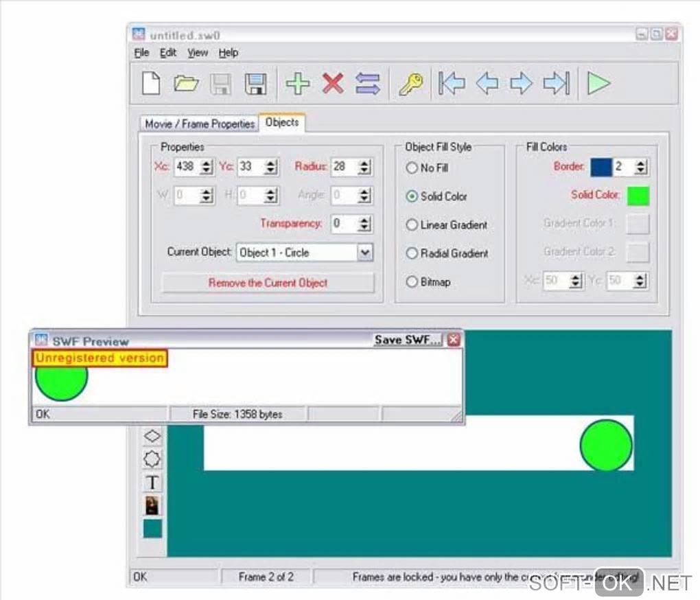
Task: Expand the Current Object dropdown
Action: [x=364, y=253]
